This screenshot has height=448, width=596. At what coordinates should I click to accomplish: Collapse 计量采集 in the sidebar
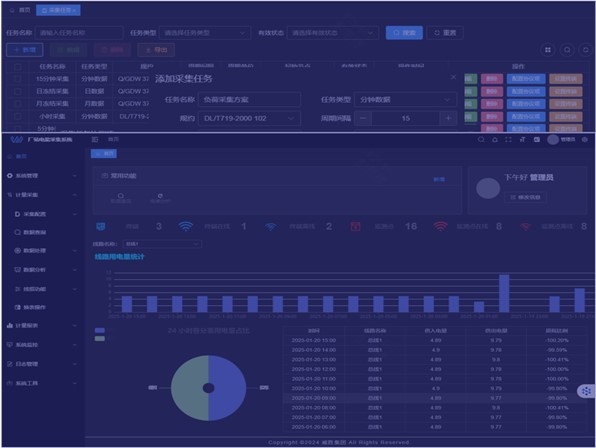coord(42,195)
